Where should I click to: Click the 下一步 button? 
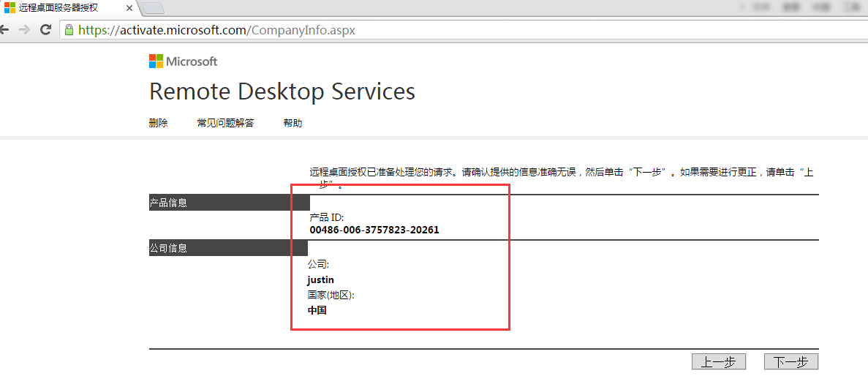point(791,362)
